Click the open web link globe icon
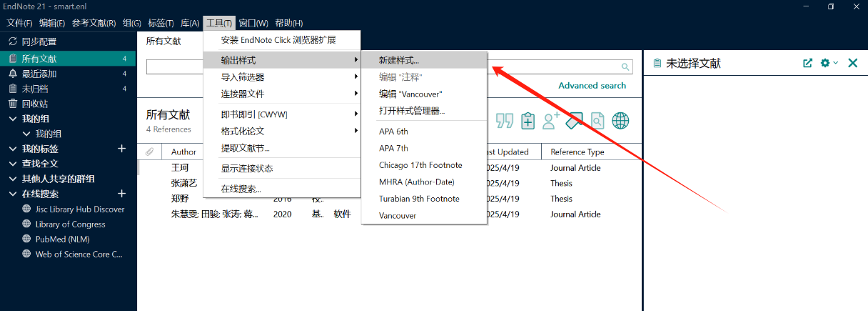 pos(621,121)
